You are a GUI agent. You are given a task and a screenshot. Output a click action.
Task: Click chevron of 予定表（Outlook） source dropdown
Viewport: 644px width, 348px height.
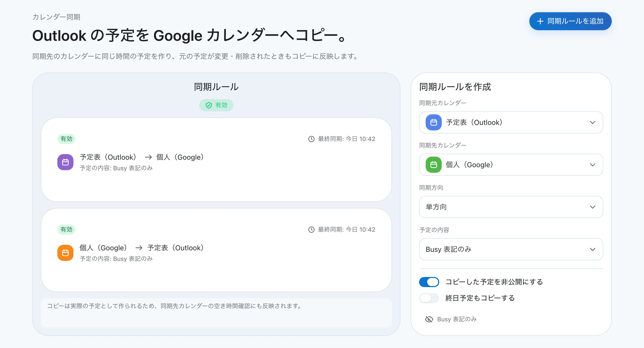click(593, 122)
